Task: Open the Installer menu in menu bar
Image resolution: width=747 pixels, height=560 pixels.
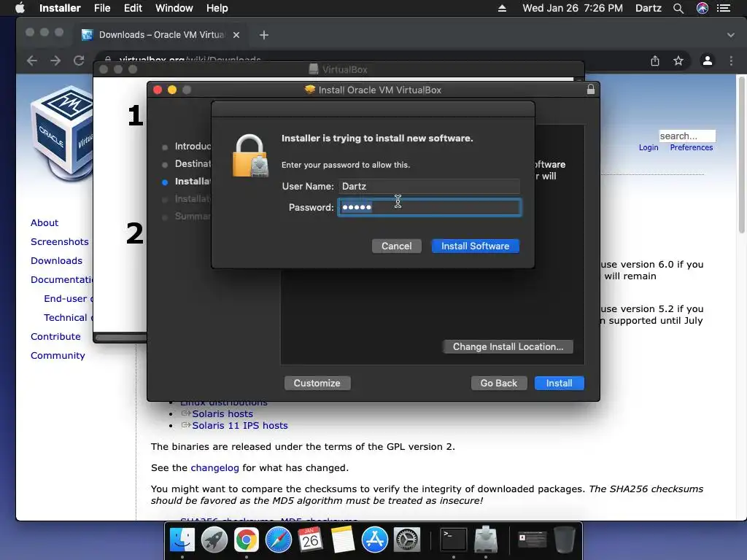Action: pyautogui.click(x=60, y=8)
